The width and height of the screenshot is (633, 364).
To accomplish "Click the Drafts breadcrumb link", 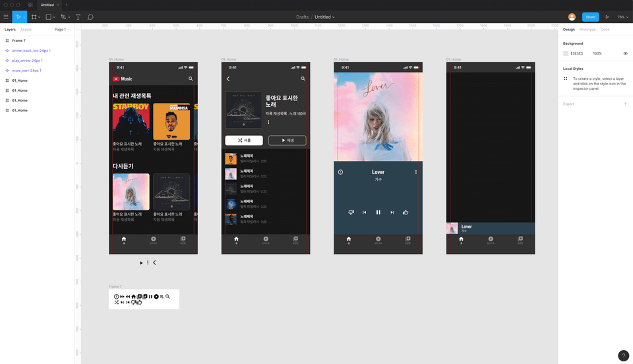I will (303, 17).
